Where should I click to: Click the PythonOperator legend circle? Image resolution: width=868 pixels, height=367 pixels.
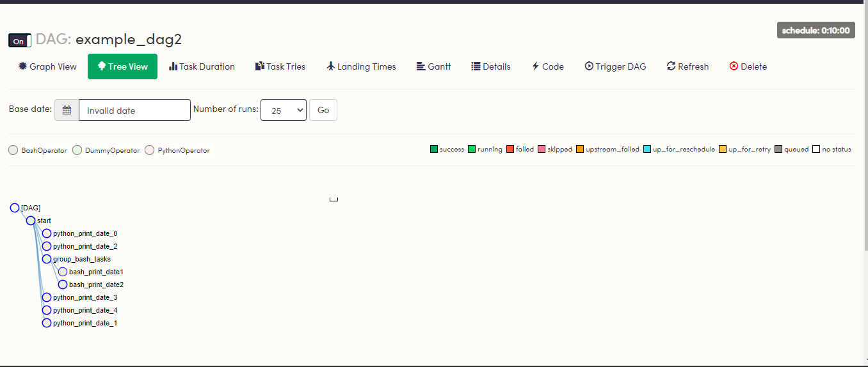click(x=150, y=150)
